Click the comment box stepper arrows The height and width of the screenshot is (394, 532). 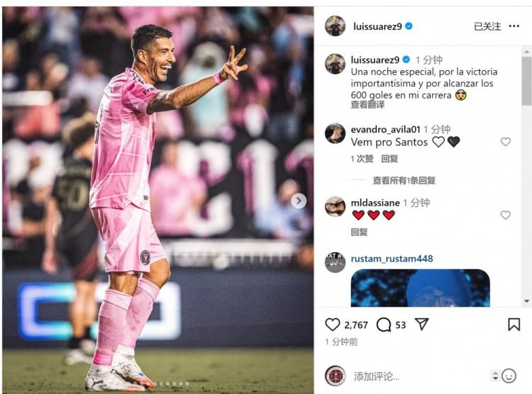point(495,376)
